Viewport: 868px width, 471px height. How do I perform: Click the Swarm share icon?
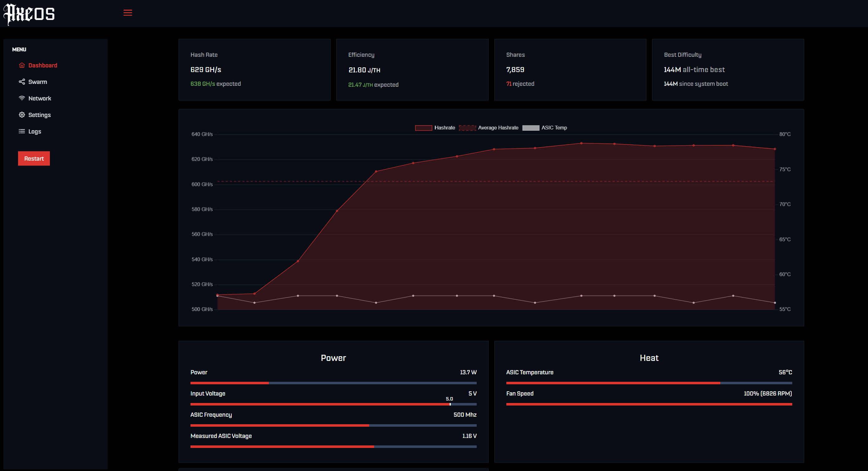22,82
